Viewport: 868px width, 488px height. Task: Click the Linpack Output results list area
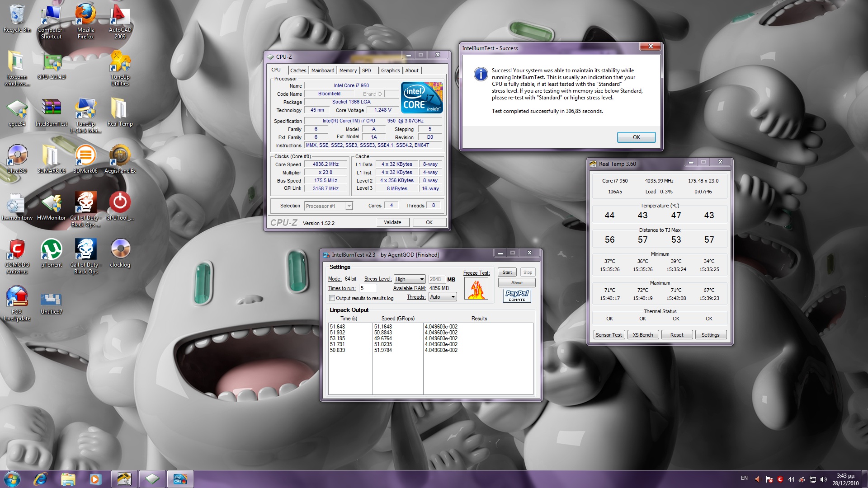click(430, 359)
